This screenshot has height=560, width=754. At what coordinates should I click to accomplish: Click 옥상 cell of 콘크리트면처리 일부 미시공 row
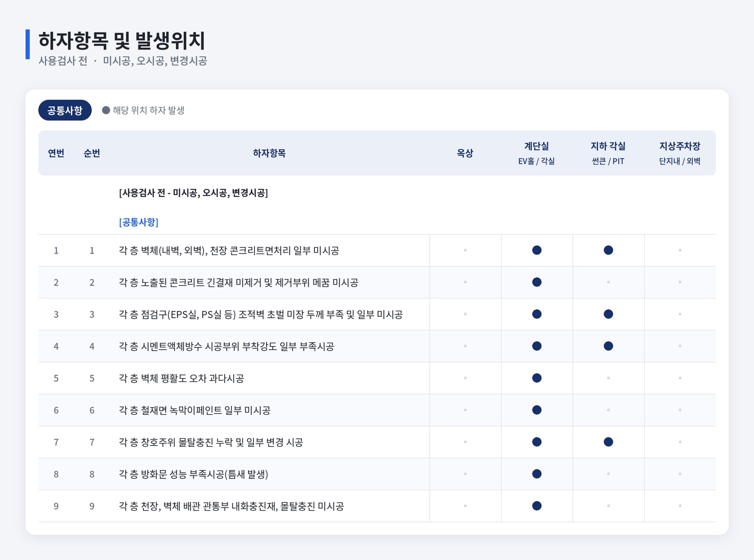tap(465, 250)
